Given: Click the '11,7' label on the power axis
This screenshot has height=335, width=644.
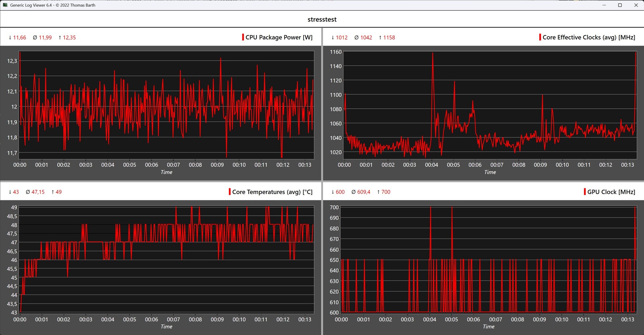Looking at the screenshot, I should click(x=12, y=153).
